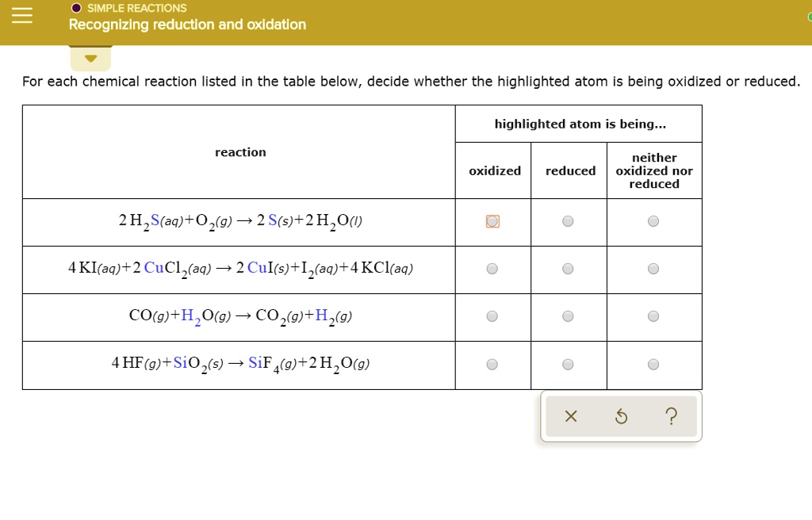Choose oxidized for the CO H2O reaction

point(492,317)
